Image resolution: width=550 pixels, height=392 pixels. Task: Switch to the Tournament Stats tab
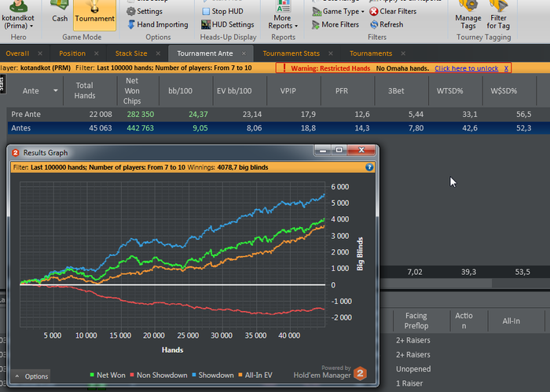(x=291, y=53)
